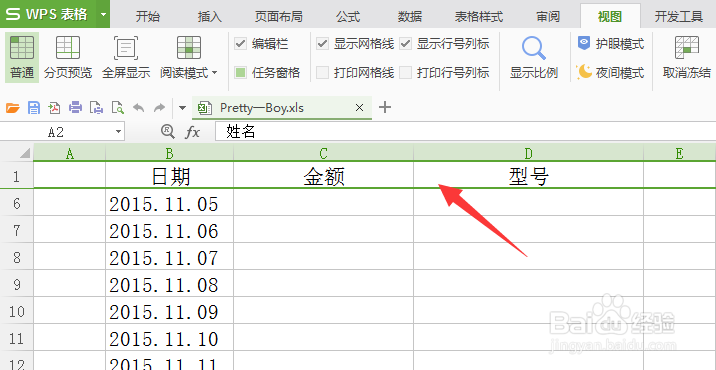
Task: Select the 日期 header cell
Action: [169, 175]
